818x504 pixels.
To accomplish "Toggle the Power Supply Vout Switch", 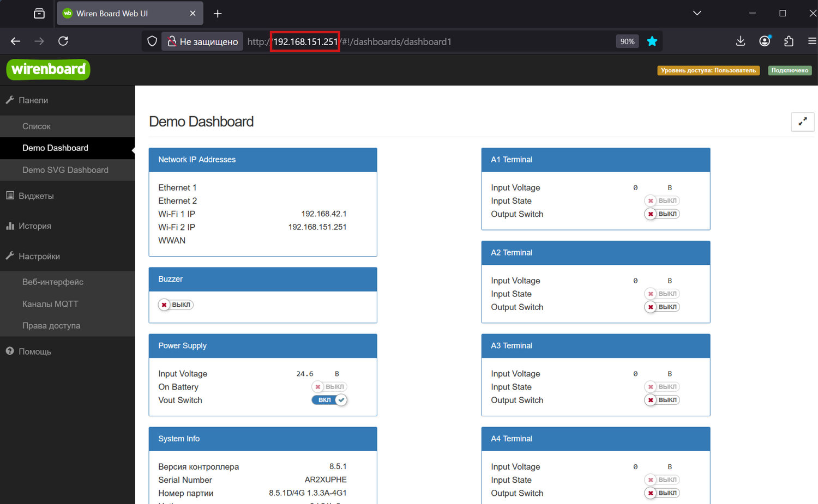I will tap(329, 400).
